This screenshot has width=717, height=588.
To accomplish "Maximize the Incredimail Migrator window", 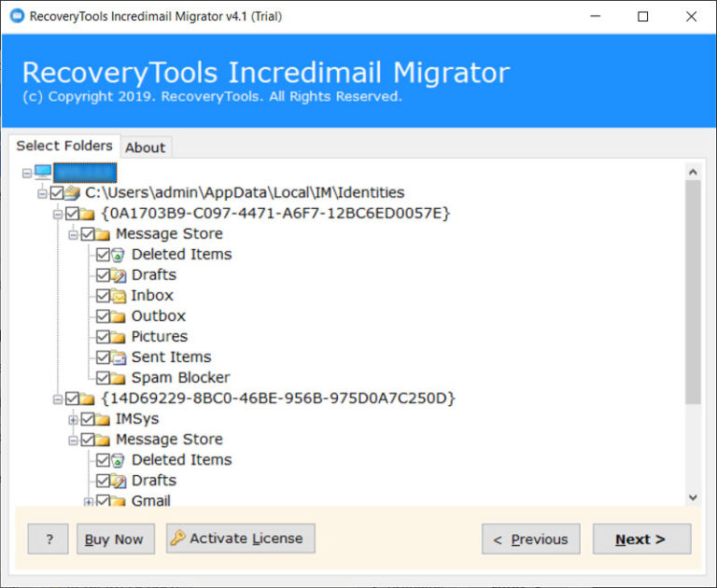I will (x=643, y=17).
